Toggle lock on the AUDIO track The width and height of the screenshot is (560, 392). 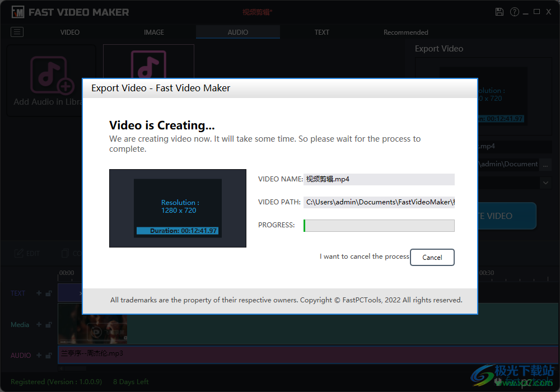pos(49,355)
